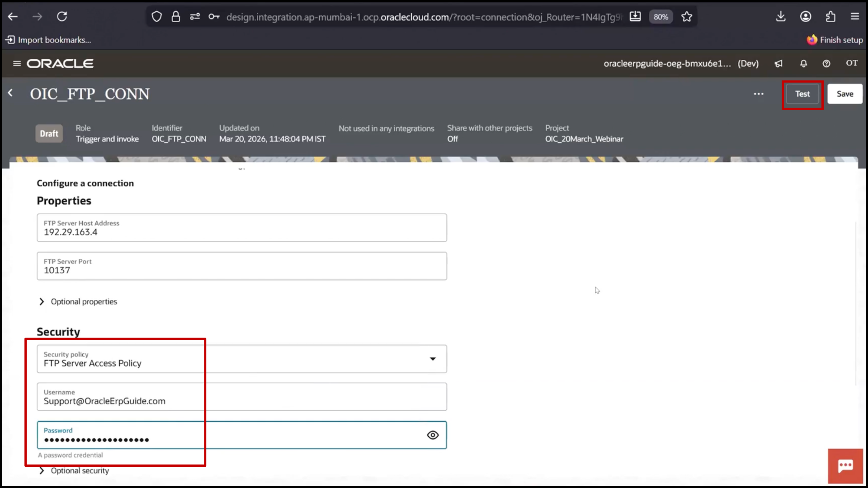
Task: Go back using the arrow beside OIC_FTP_CONN
Action: pos(10,93)
